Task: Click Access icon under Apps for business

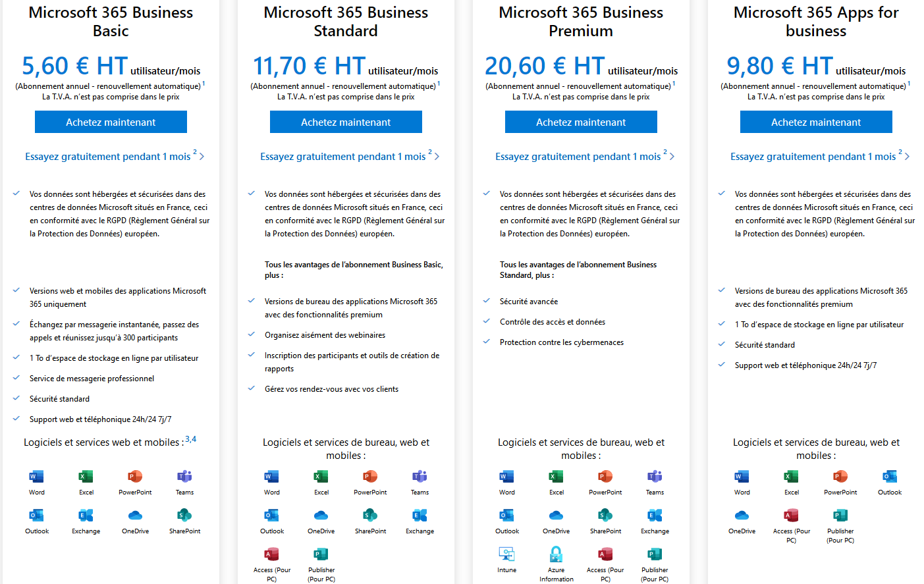Action: pyautogui.click(x=792, y=516)
